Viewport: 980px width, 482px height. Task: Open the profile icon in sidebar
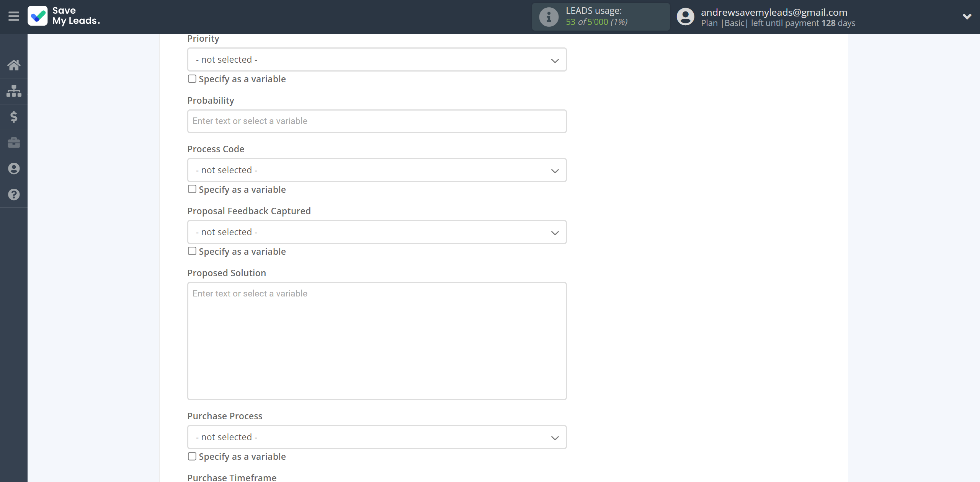point(14,169)
